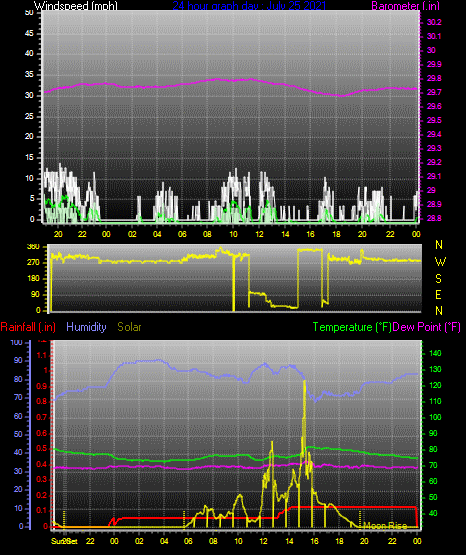Click the '0.3' rainfall axis value
The image size is (466, 555).
coord(42,479)
